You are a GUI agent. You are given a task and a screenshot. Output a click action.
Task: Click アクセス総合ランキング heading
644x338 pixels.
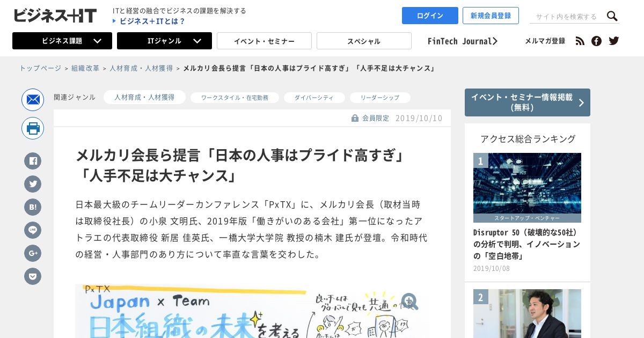coord(528,139)
